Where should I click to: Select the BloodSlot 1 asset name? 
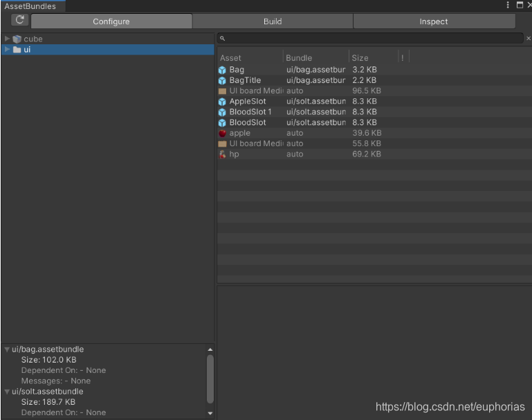(x=250, y=111)
